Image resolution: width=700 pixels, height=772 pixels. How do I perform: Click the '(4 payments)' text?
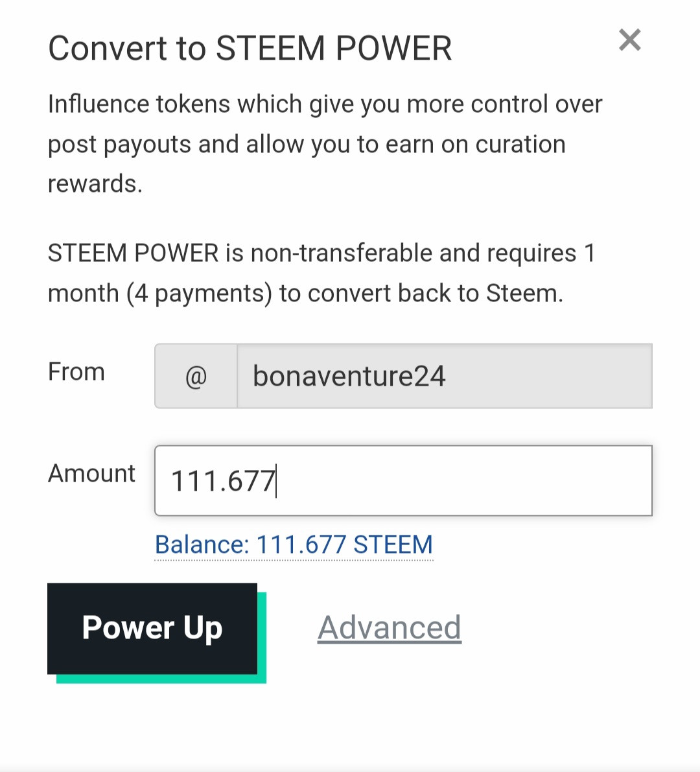click(x=199, y=294)
